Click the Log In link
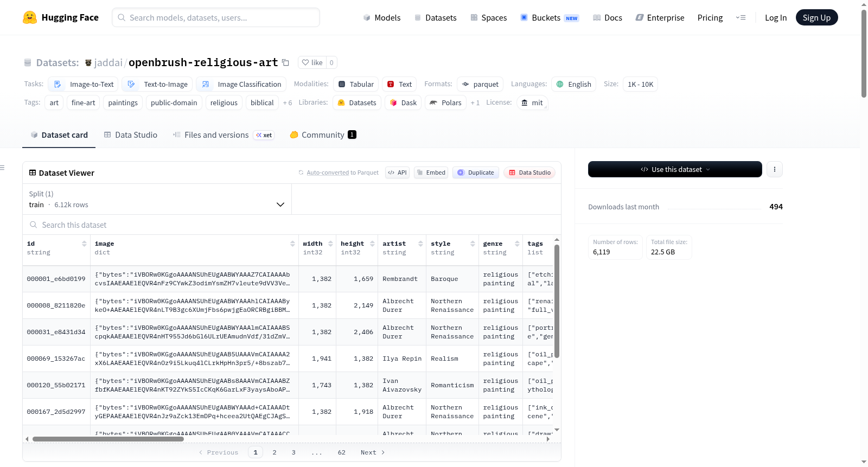This screenshot has width=868, height=467. tap(776, 18)
